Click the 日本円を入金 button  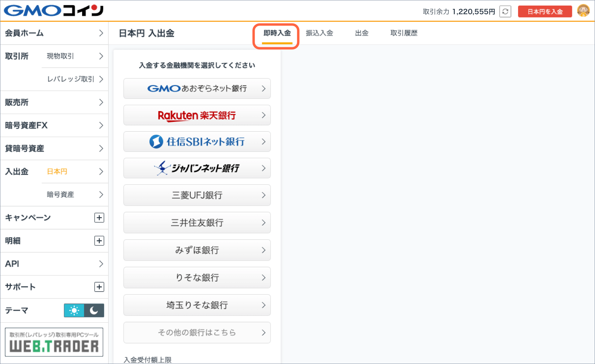point(545,12)
